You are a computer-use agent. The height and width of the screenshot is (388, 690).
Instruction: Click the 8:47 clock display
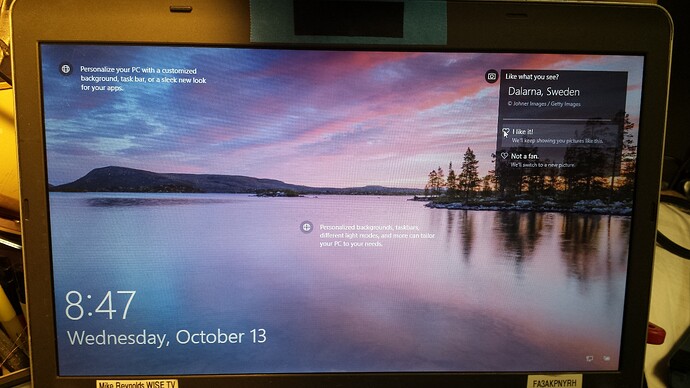100,305
